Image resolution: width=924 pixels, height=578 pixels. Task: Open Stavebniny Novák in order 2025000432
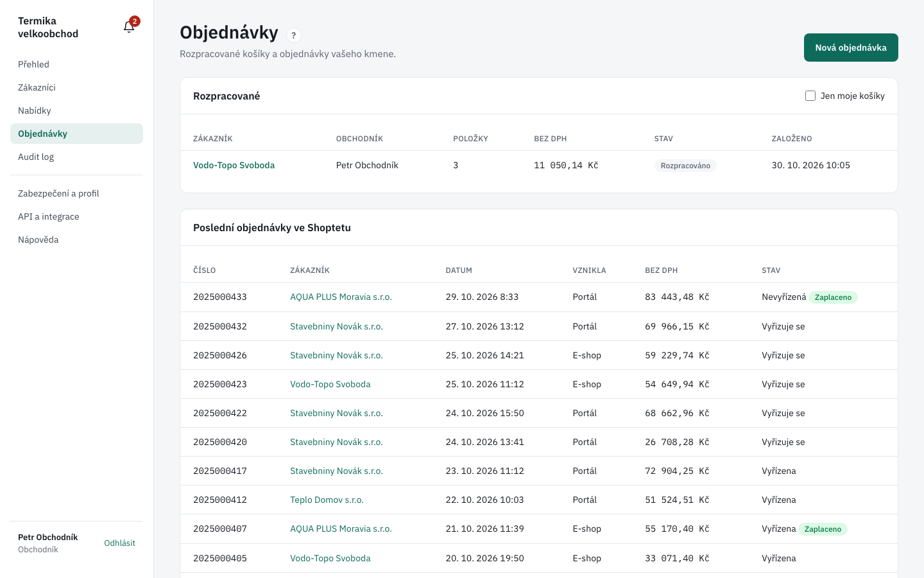[336, 326]
